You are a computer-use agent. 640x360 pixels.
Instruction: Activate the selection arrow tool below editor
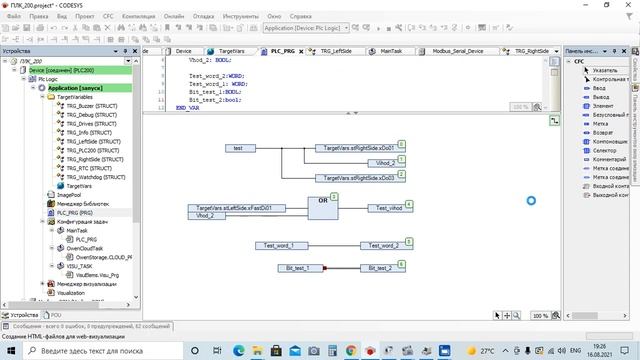[x=497, y=316]
